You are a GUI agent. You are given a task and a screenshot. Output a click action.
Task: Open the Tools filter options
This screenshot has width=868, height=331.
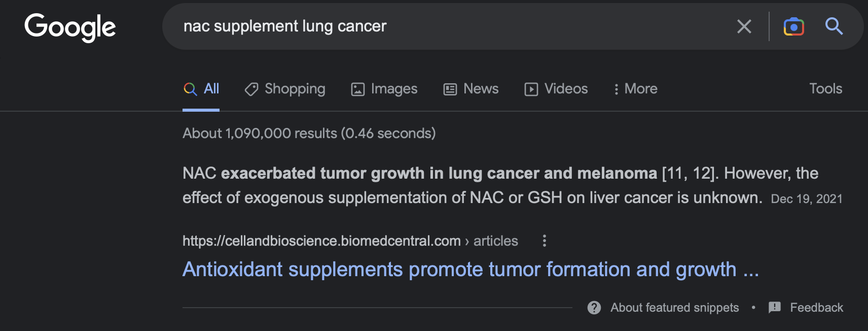click(x=825, y=89)
